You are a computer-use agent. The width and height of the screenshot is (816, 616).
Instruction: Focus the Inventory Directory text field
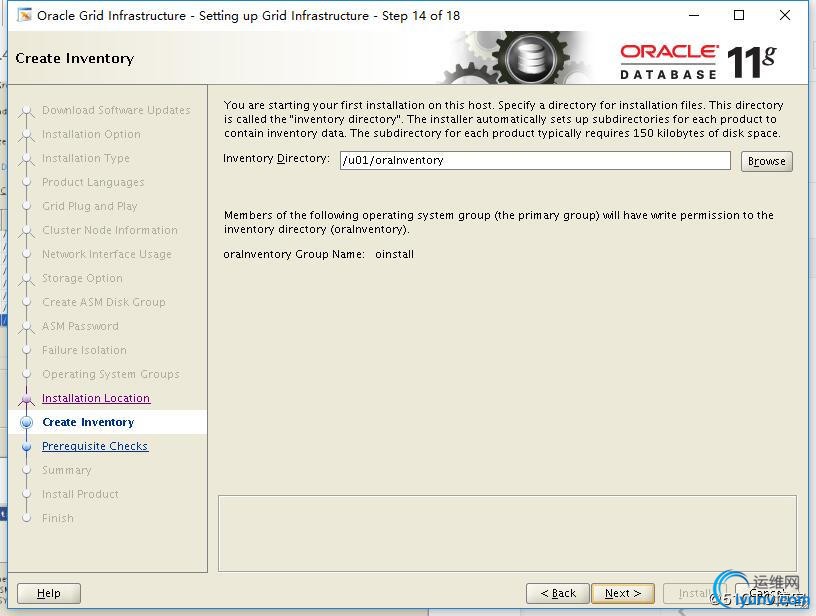point(535,160)
